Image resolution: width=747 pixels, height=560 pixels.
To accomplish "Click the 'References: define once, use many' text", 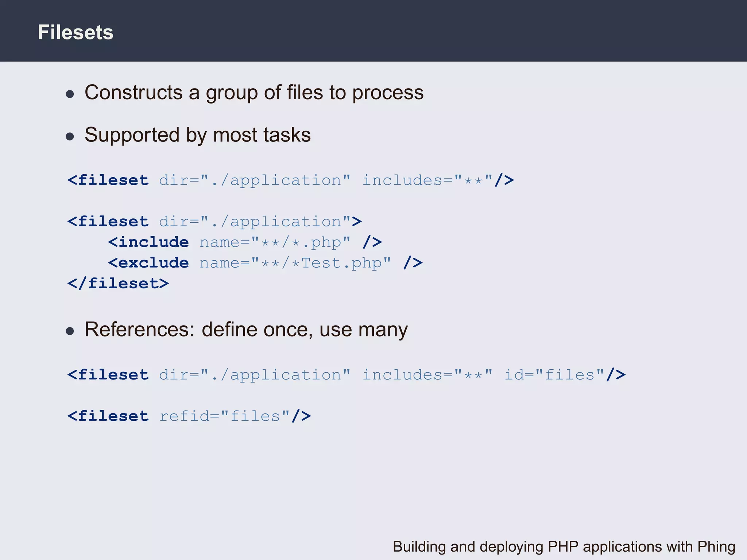I will pyautogui.click(x=246, y=330).
